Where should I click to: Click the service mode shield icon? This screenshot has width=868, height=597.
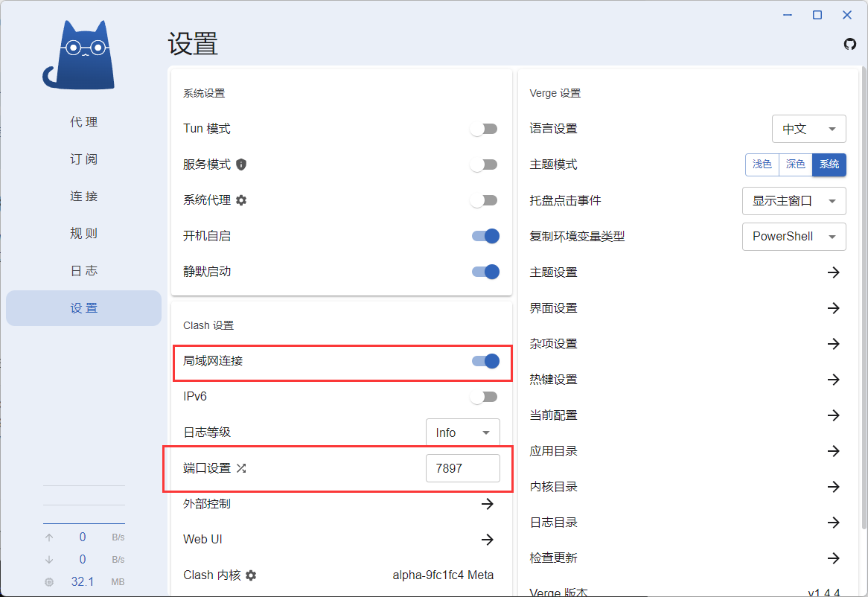pyautogui.click(x=241, y=165)
